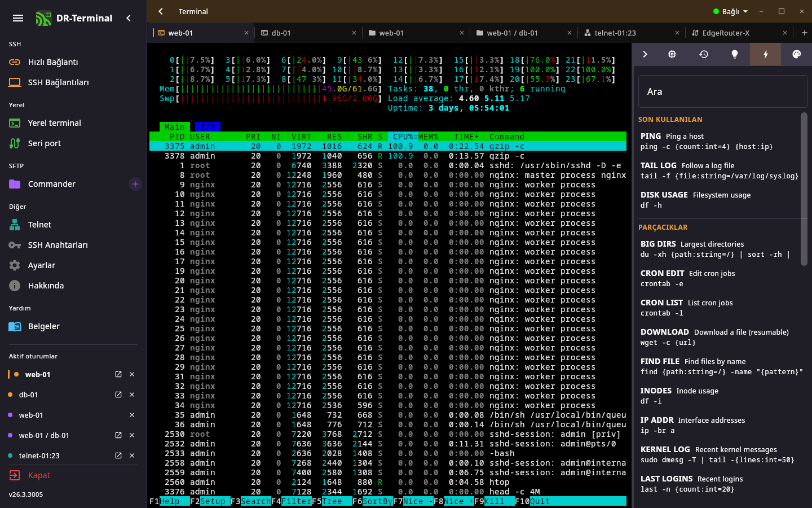The height and width of the screenshot is (508, 812).
Task: Open SSH Bağlantıları list
Action: (x=73, y=82)
